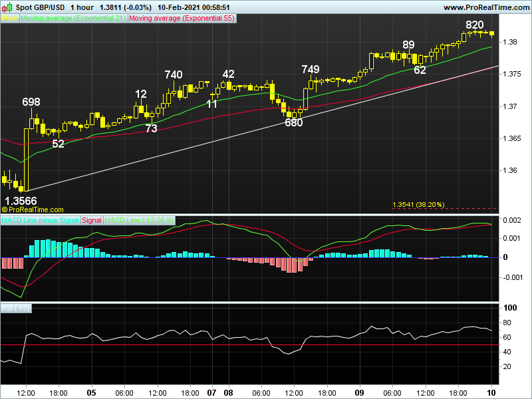The height and width of the screenshot is (399, 532).
Task: Click the 09 date marker on time axis
Action: (360, 392)
